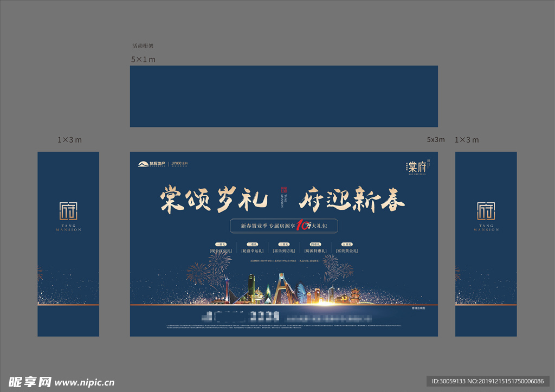Click the square 府 emblem on right panel
Image resolution: width=555 pixels, height=392 pixels.
click(486, 211)
